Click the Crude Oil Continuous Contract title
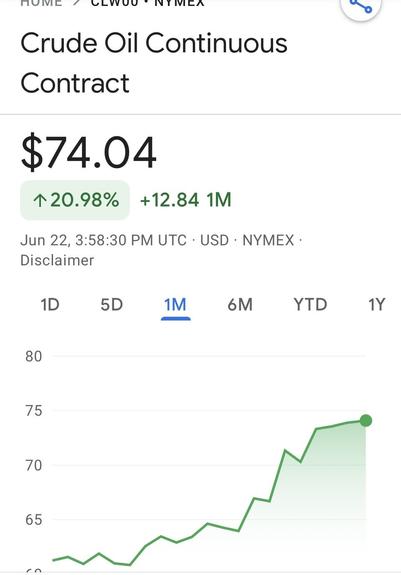The width and height of the screenshot is (401, 575). point(154,63)
